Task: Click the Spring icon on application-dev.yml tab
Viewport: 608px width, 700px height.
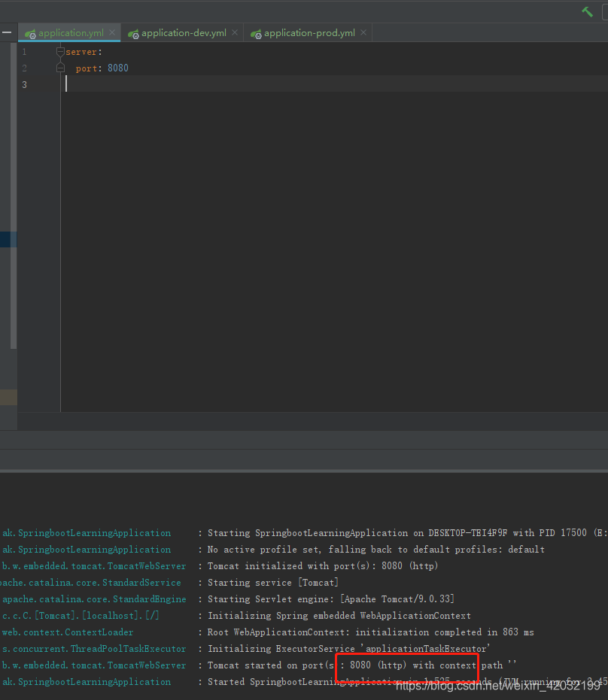Action: click(x=134, y=34)
